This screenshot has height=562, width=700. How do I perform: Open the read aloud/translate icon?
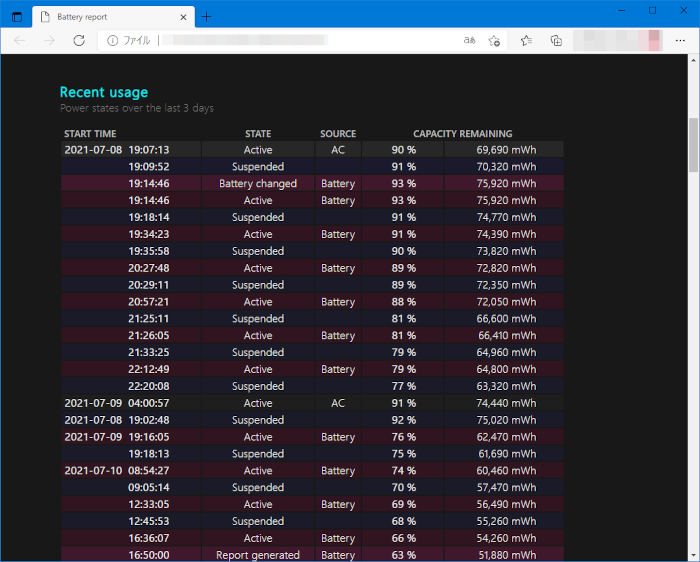tap(469, 40)
